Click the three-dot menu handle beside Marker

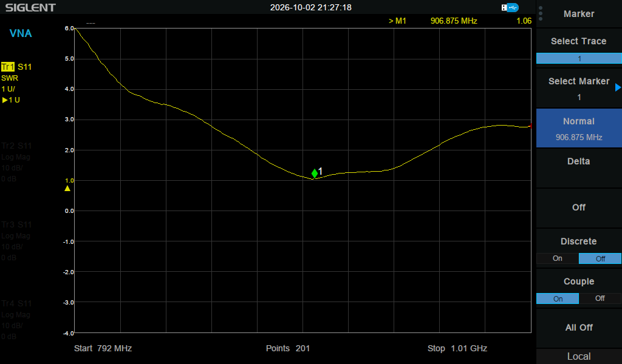click(541, 13)
